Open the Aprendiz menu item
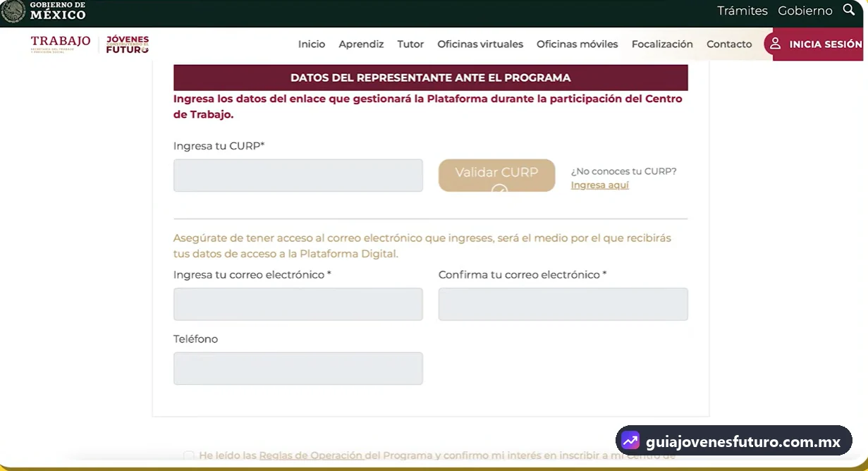 click(361, 44)
